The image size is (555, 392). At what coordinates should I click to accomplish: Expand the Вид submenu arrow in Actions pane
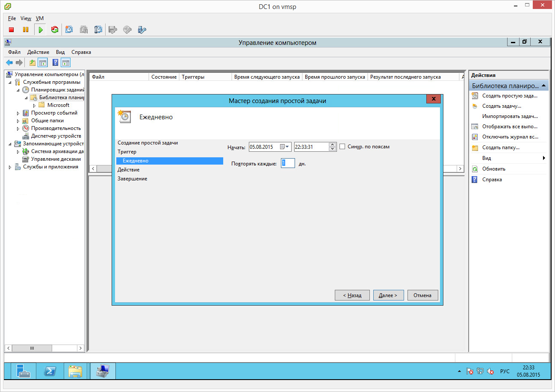544,158
